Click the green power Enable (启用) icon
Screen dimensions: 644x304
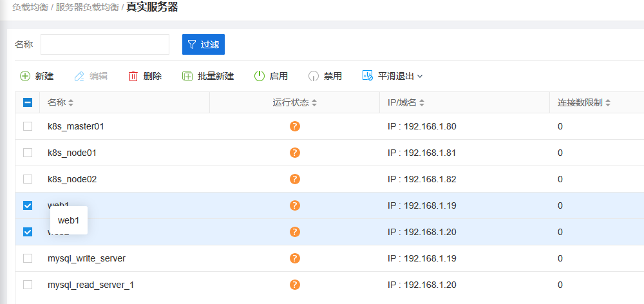point(260,76)
